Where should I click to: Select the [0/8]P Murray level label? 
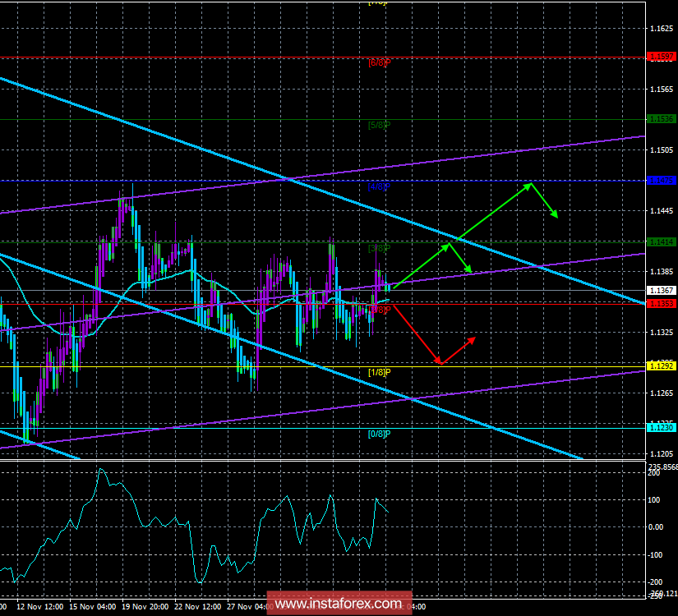pyautogui.click(x=379, y=434)
